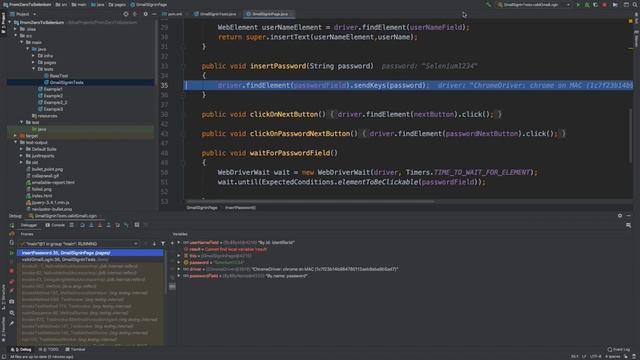This screenshot has height=360, width=640.
Task: Click the insertPassword breadcrumb below editor
Action: [x=240, y=208]
